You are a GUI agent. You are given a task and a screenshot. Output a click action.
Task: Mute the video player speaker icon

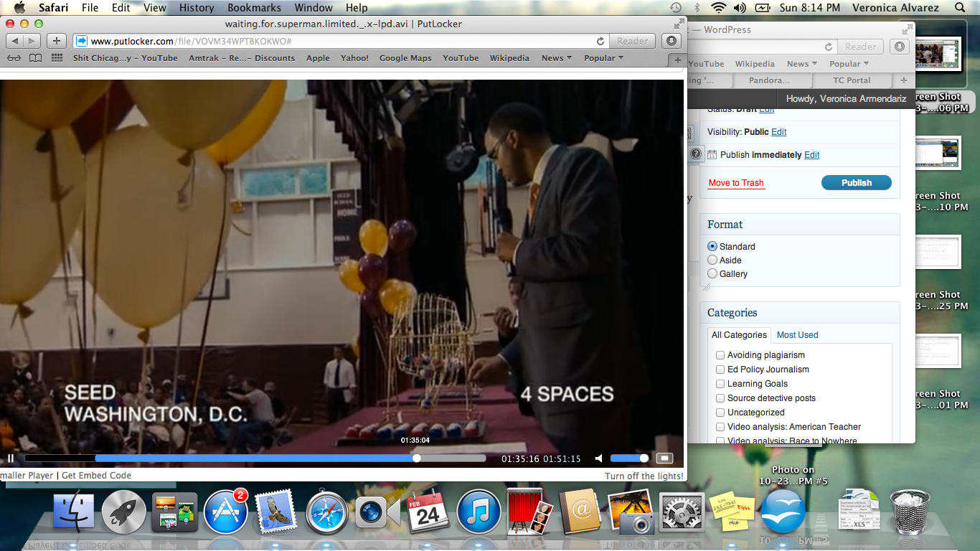[598, 458]
